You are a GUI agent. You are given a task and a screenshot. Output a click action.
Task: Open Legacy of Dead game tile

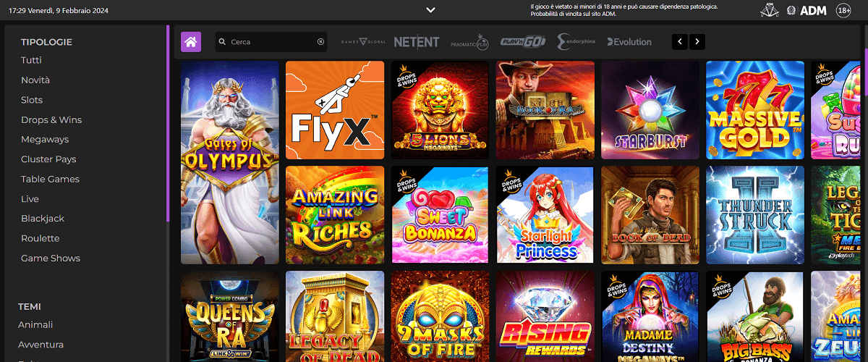pyautogui.click(x=335, y=316)
